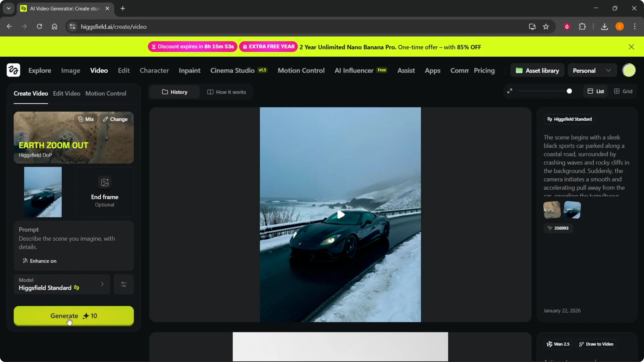Image resolution: width=644 pixels, height=362 pixels.
Task: Open the model settings sliders icon
Action: tap(123, 284)
